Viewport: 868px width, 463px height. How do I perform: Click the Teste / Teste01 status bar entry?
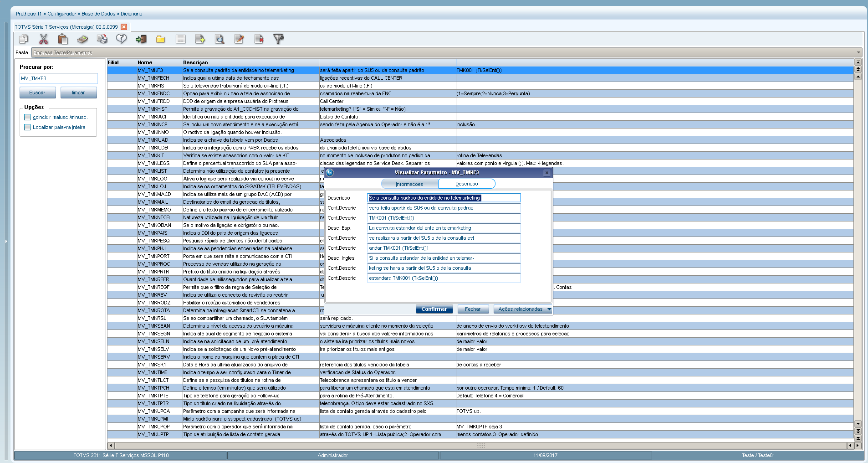click(x=758, y=455)
